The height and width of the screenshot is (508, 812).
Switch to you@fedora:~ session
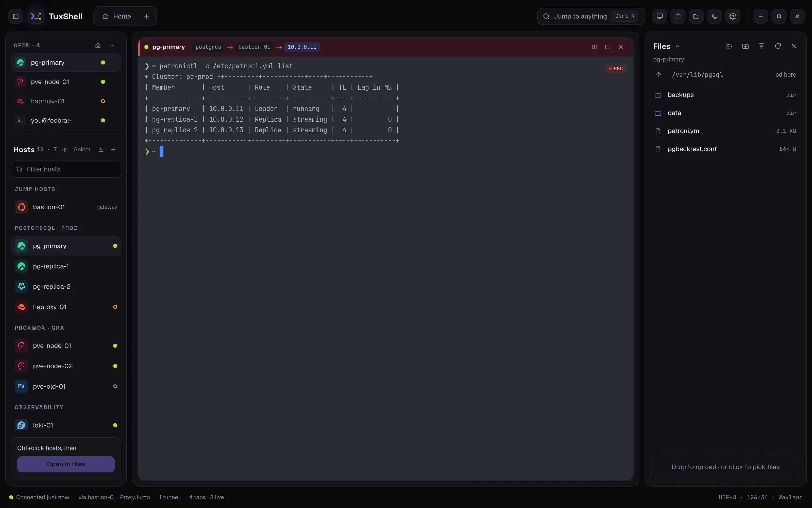click(66, 120)
